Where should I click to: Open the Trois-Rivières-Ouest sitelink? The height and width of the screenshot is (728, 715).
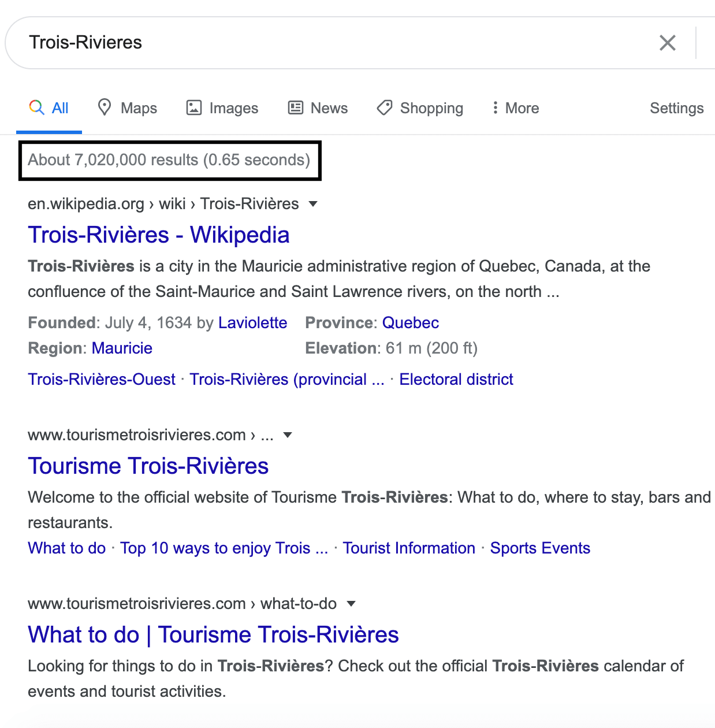pos(102,379)
